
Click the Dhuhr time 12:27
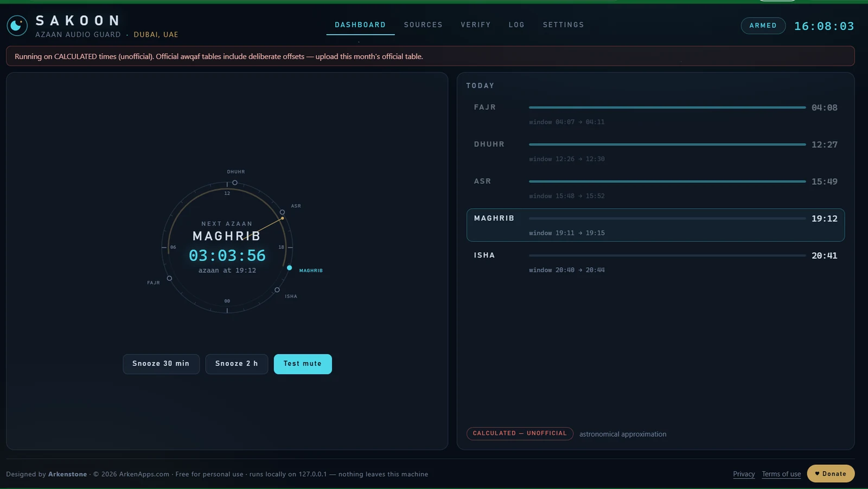click(x=825, y=145)
